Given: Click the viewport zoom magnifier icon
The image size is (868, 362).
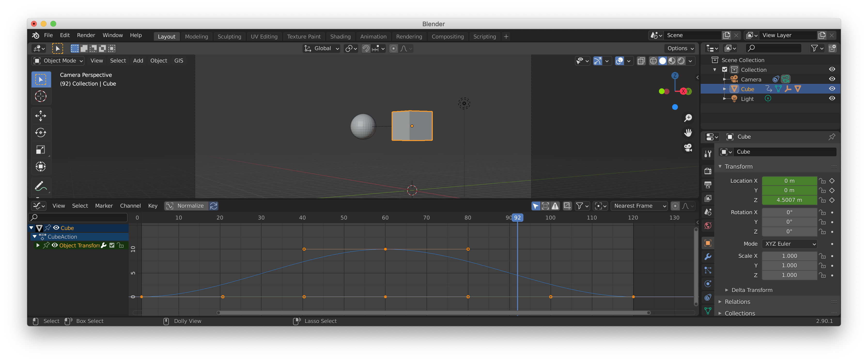Looking at the screenshot, I should [688, 118].
